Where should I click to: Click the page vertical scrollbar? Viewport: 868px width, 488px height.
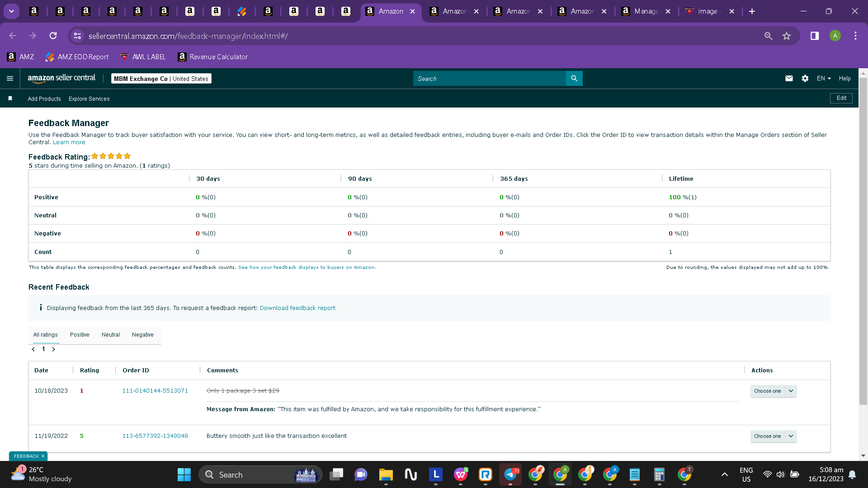pos(863,240)
